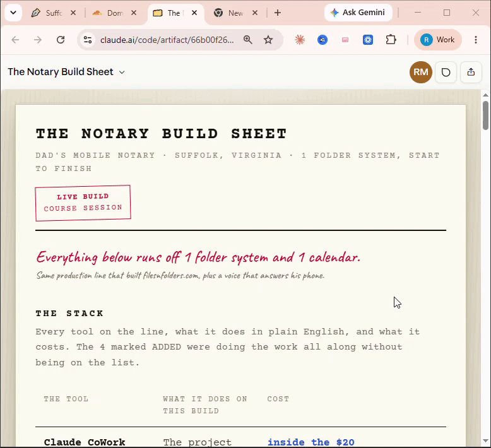The height and width of the screenshot is (448, 491).
Task: Click the LIVE BUILD COURSE SESSION stamp
Action: [x=83, y=203]
